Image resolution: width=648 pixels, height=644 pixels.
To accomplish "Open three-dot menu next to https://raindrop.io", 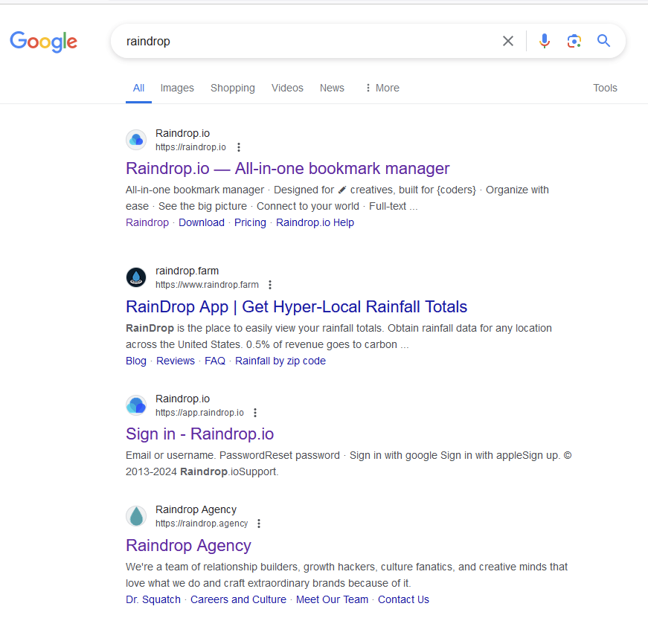I will [x=239, y=147].
